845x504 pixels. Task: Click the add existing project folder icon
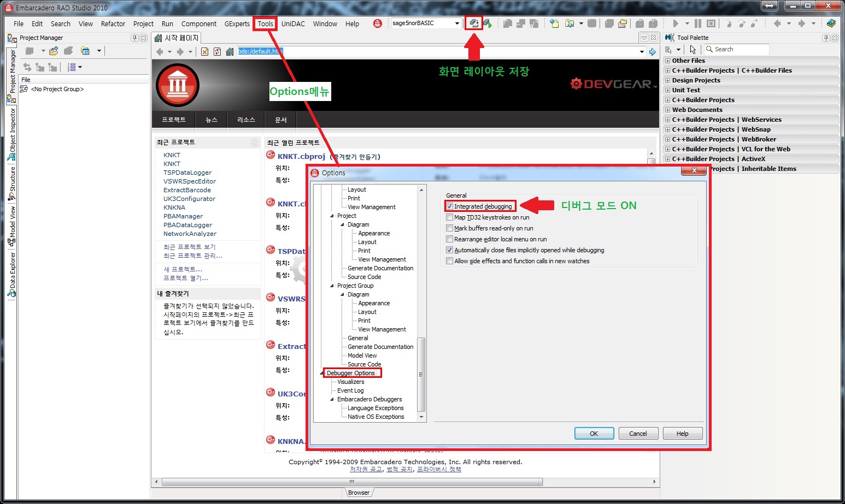pos(54,51)
